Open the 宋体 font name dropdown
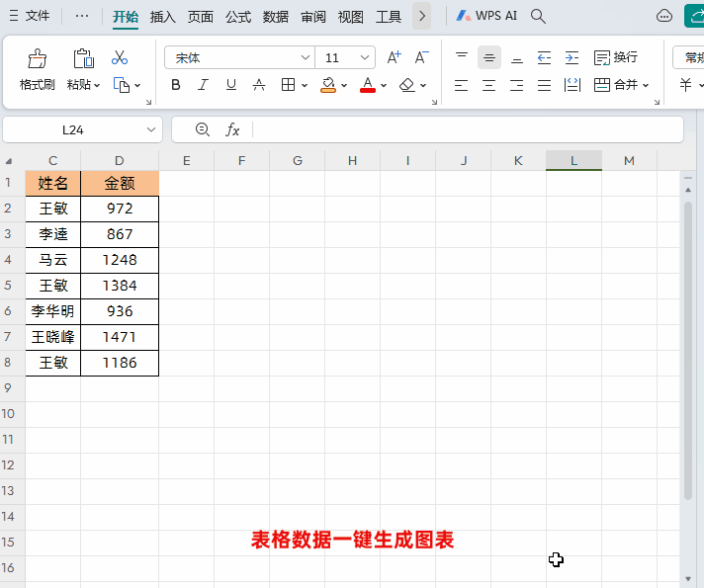704x588 pixels. click(x=306, y=57)
